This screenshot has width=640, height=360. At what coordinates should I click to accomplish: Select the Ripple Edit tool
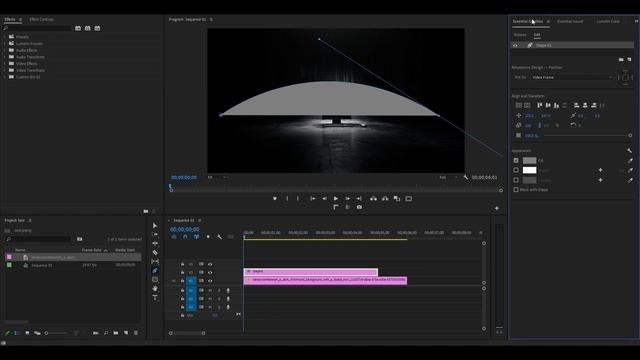coord(155,243)
